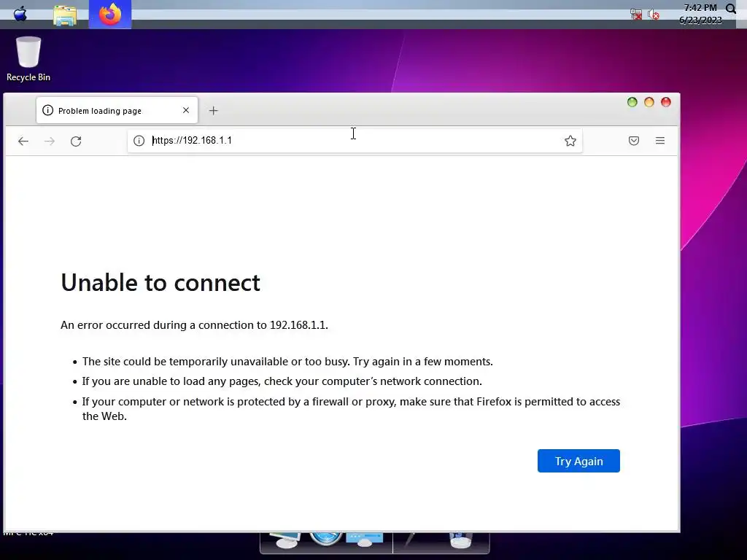Click the orange window control button
Image resolution: width=747 pixels, height=560 pixels.
coord(649,102)
